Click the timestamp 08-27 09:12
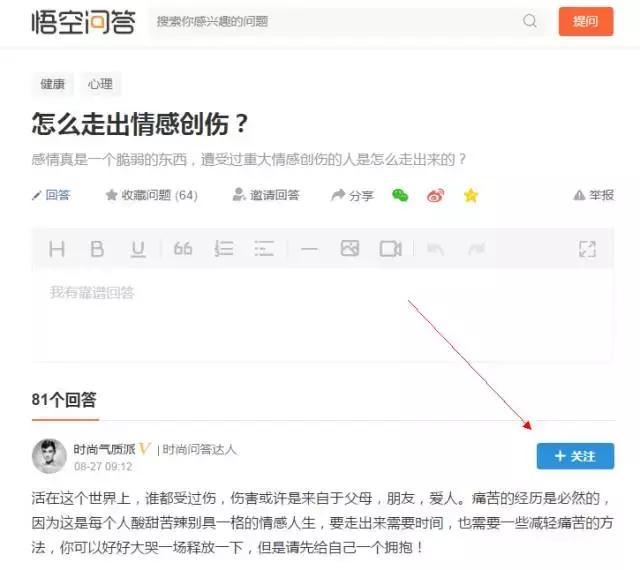Image resolution: width=640 pixels, height=570 pixels. [103, 466]
